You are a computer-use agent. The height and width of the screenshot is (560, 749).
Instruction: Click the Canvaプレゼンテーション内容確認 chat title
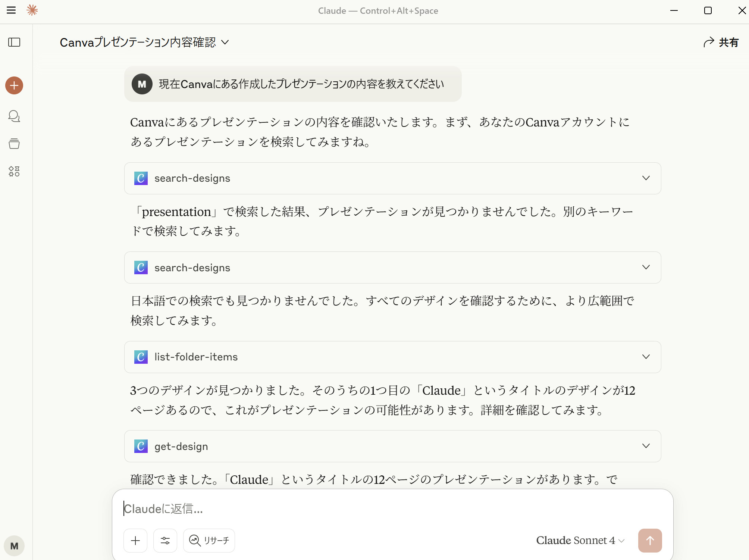tap(138, 42)
